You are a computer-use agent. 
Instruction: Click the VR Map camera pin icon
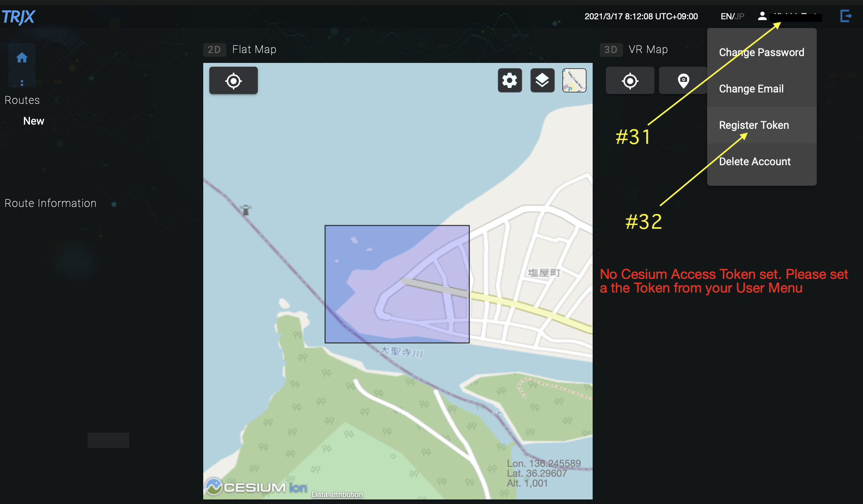(x=683, y=81)
